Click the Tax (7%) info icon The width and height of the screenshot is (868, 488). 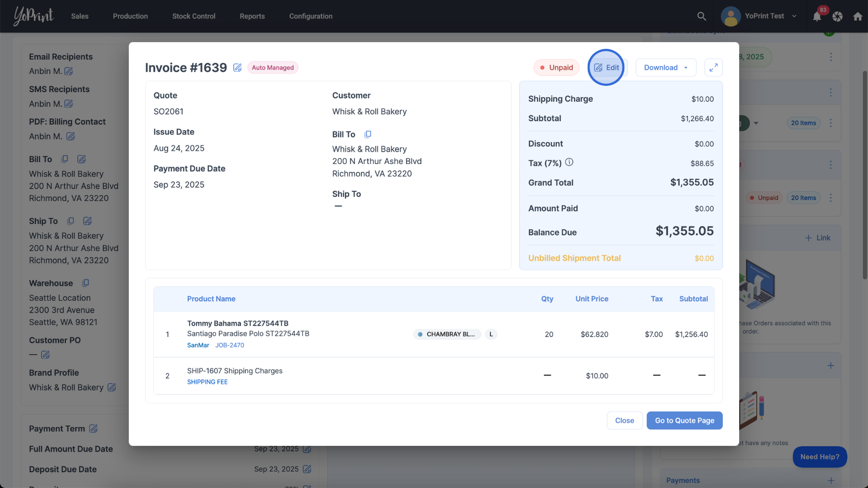coord(569,162)
